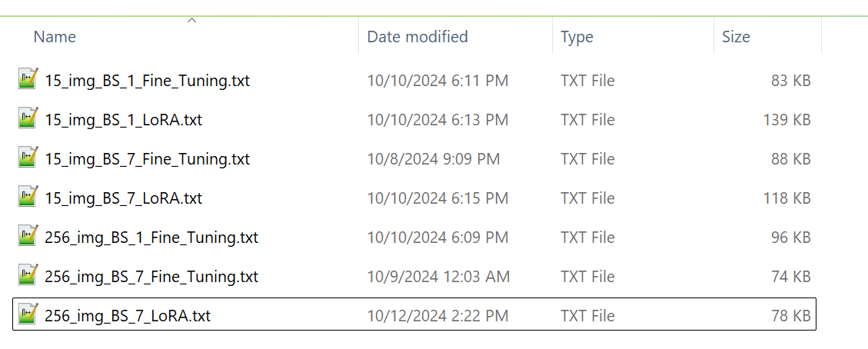Toggle sort direction arrow above Name
868x349 pixels.
click(192, 21)
